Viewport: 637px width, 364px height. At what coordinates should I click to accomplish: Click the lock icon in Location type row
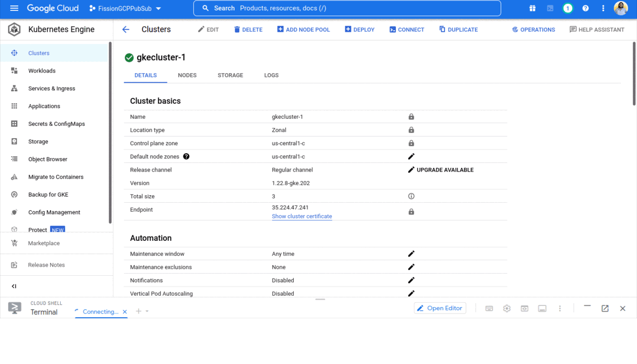tap(411, 130)
